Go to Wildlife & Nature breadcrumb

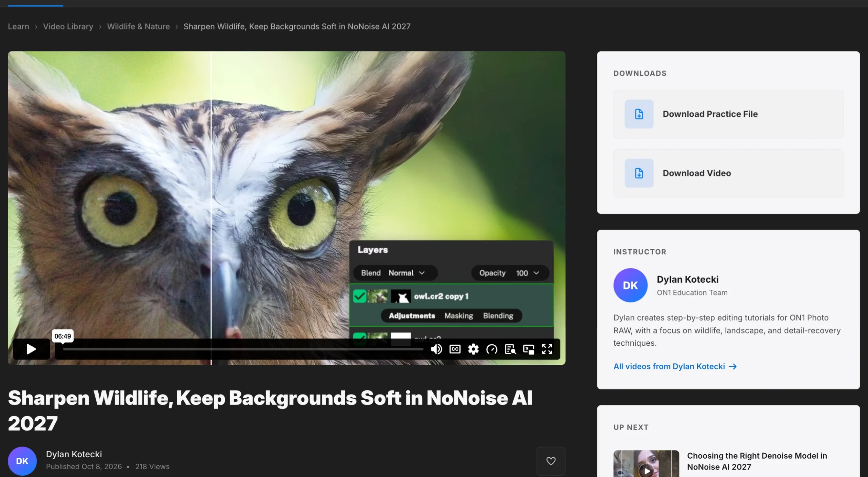[138, 26]
